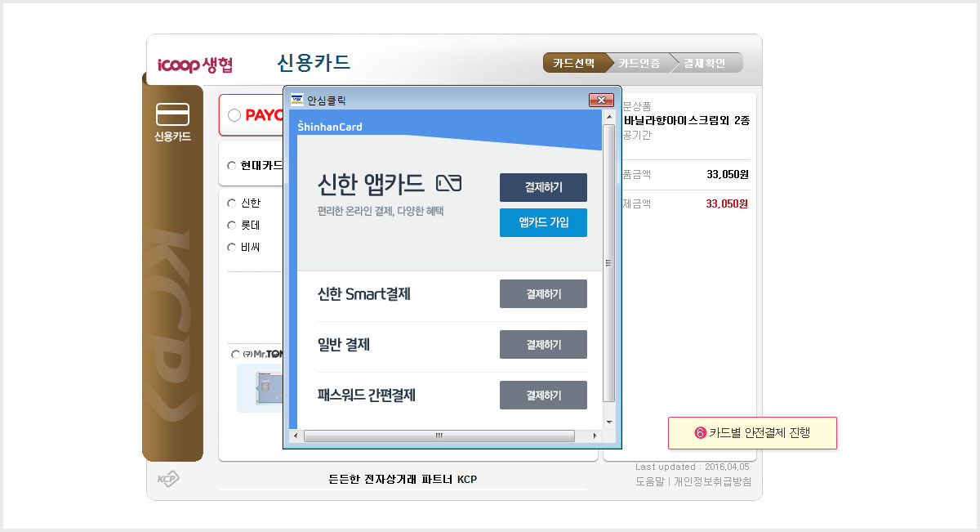Open the 도움말 help link
Screen dimensions: 980x532
[650, 481]
